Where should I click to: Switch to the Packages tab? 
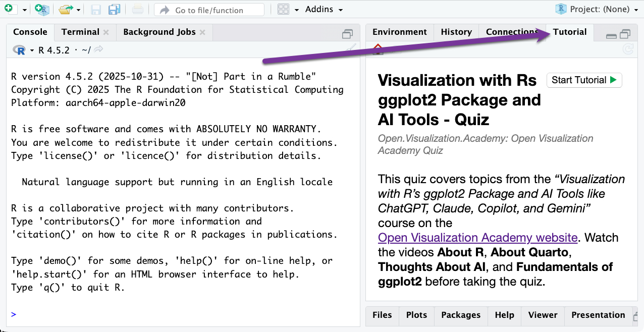tap(460, 315)
